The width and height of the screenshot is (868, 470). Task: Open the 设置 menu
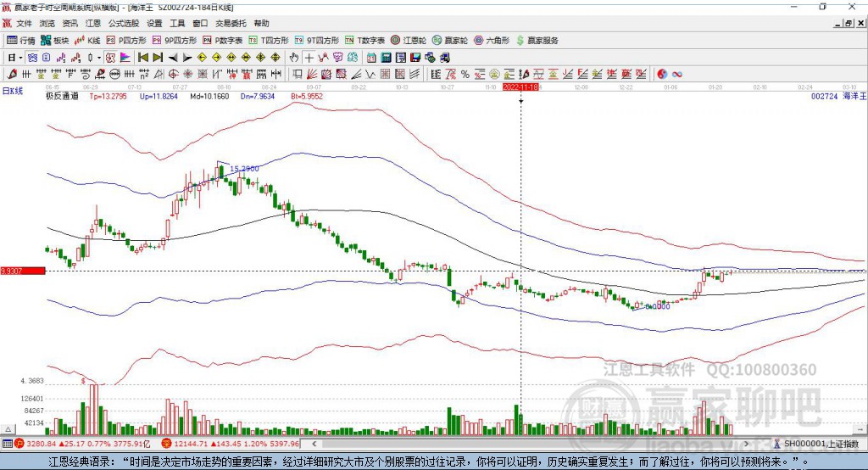pyautogui.click(x=154, y=23)
